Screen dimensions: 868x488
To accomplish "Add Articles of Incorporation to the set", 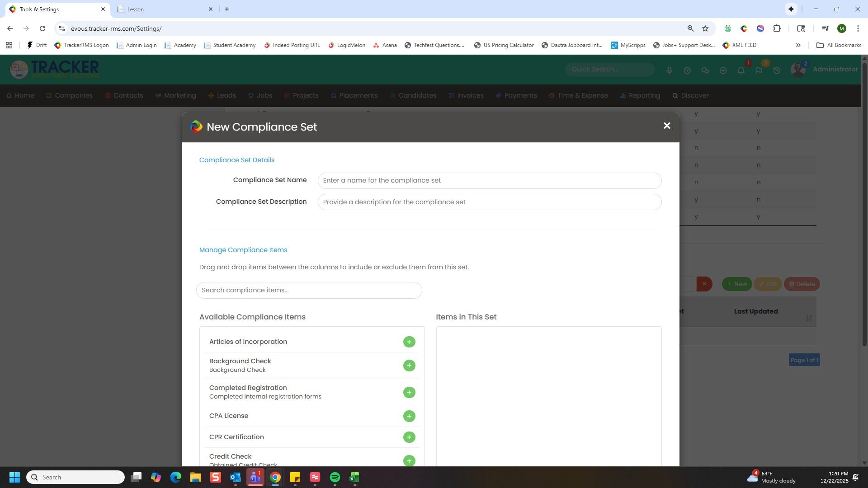I will coord(409,342).
